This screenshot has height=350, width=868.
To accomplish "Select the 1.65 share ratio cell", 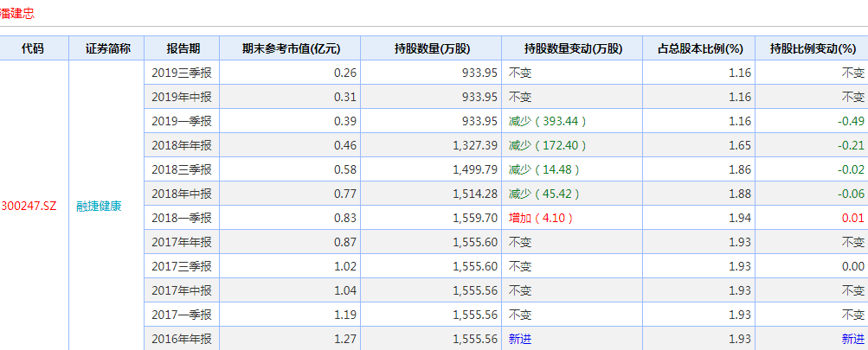I will [x=699, y=145].
